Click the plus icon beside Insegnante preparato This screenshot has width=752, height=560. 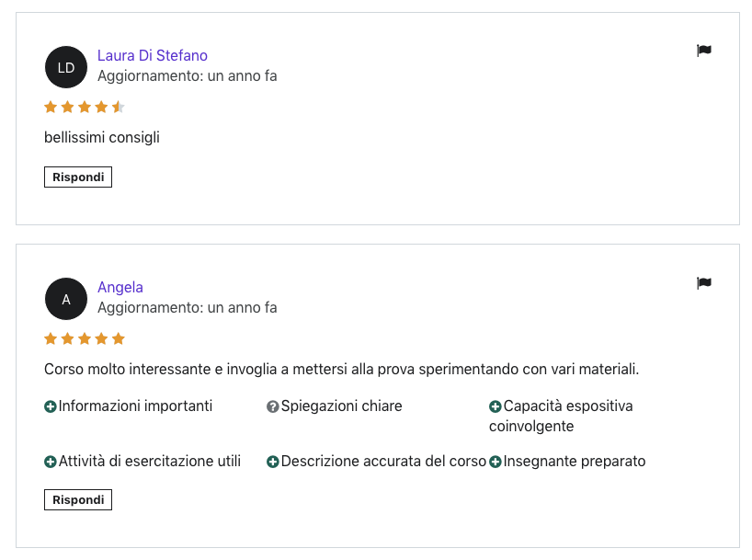(x=495, y=463)
